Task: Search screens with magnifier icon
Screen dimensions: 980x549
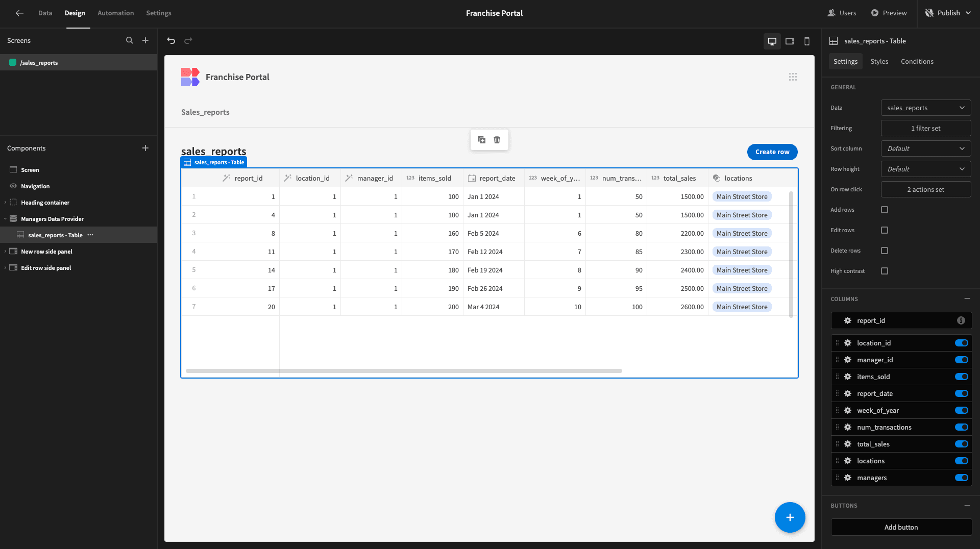Action: point(130,40)
